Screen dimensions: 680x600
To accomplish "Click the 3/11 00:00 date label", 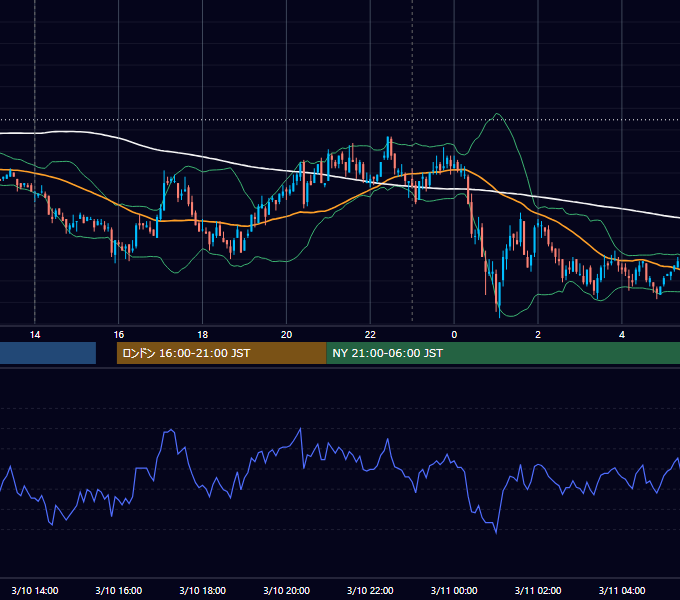I will point(454,590).
